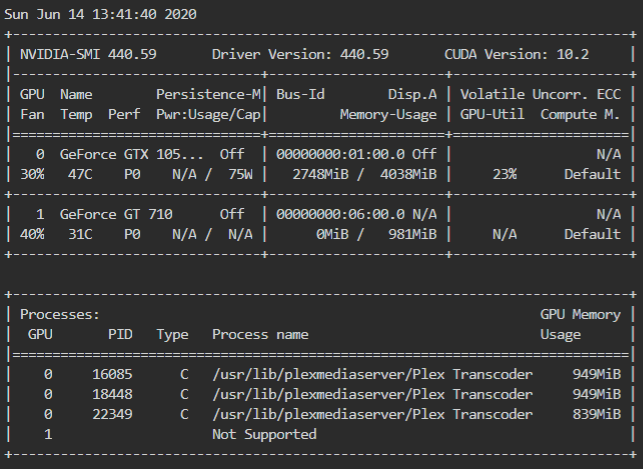Click the CUDA Version: 10.2 text
The image size is (643, 469).
517,55
